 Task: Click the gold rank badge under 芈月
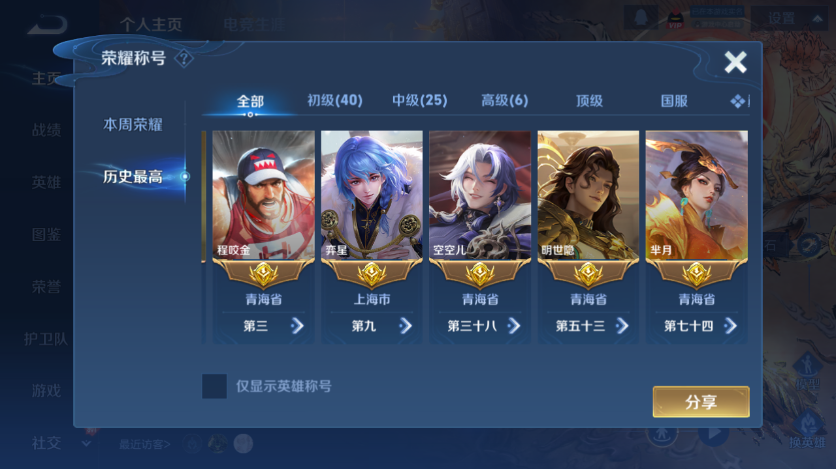(696, 274)
